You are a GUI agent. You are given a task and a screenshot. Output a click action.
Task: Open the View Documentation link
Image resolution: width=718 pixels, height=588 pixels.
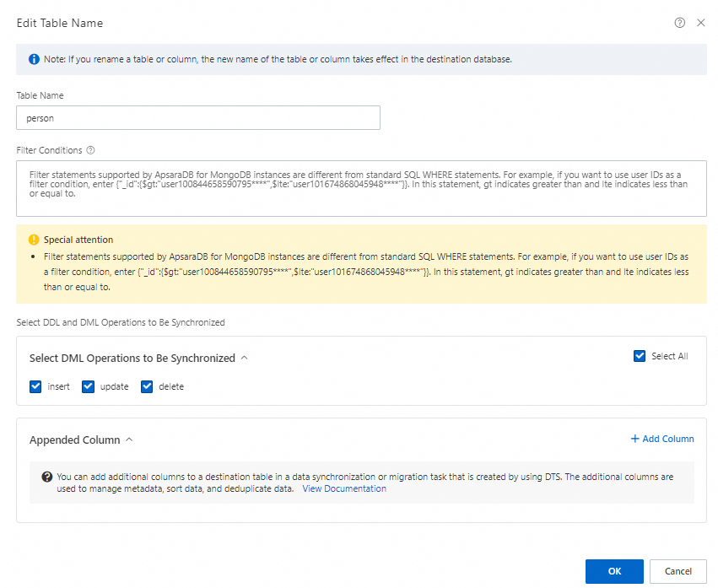coord(344,488)
